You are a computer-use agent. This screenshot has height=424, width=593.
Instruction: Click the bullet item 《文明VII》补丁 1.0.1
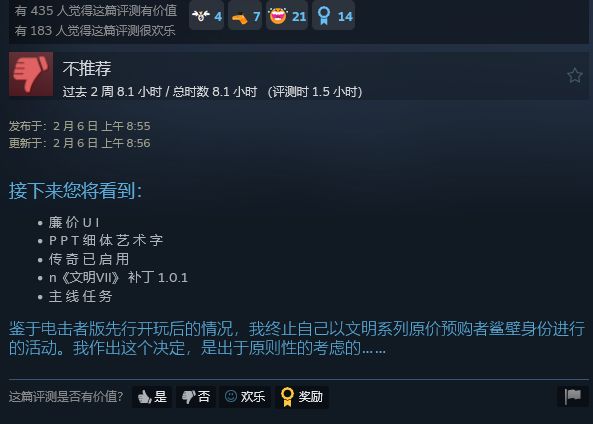[118, 278]
